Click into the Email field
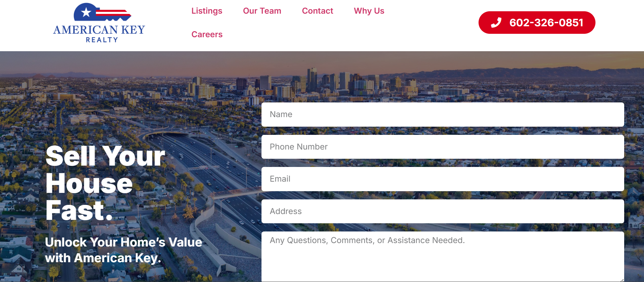Viewport: 644px width, 282px height. [x=443, y=179]
